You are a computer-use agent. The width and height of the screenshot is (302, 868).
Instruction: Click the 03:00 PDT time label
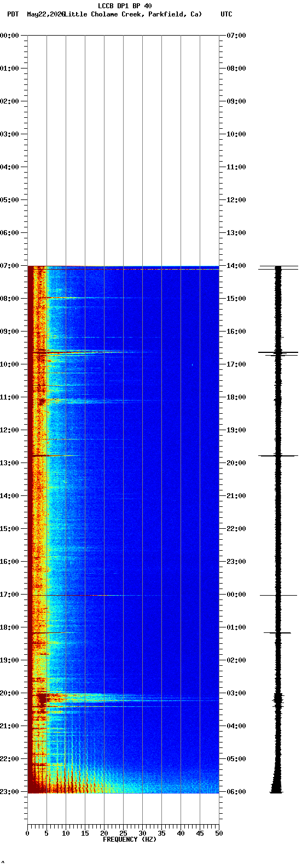click(9, 134)
